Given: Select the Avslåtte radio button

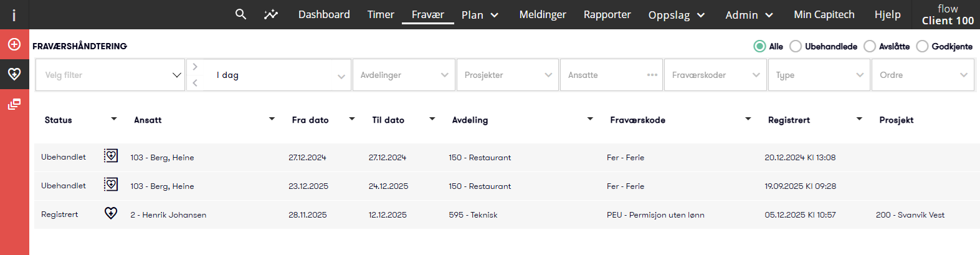Looking at the screenshot, I should pos(870,46).
